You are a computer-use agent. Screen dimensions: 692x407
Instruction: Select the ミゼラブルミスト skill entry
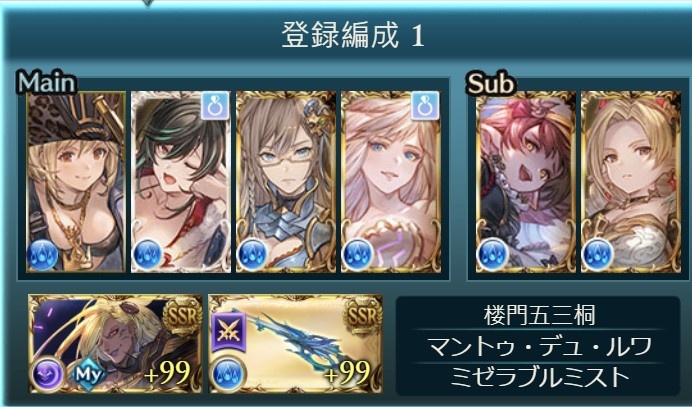[539, 376]
